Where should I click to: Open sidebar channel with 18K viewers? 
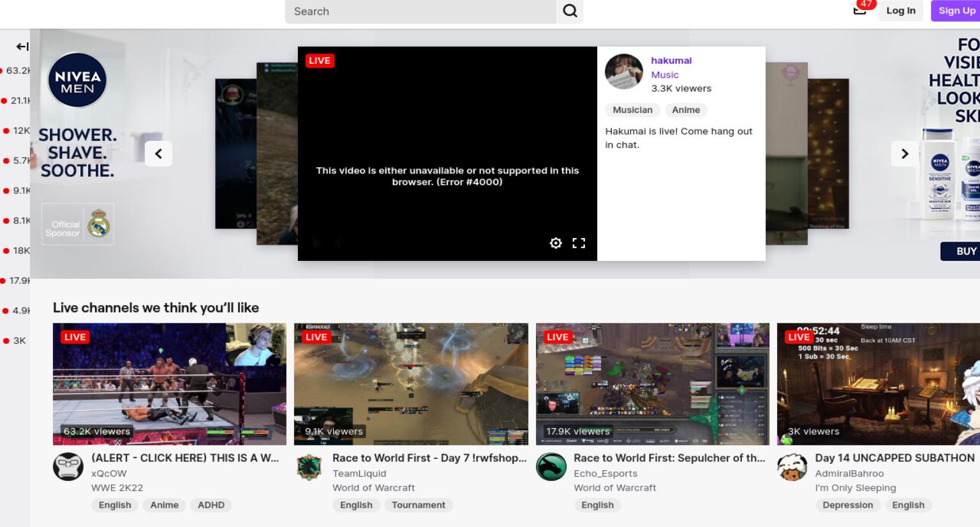pyautogui.click(x=15, y=250)
